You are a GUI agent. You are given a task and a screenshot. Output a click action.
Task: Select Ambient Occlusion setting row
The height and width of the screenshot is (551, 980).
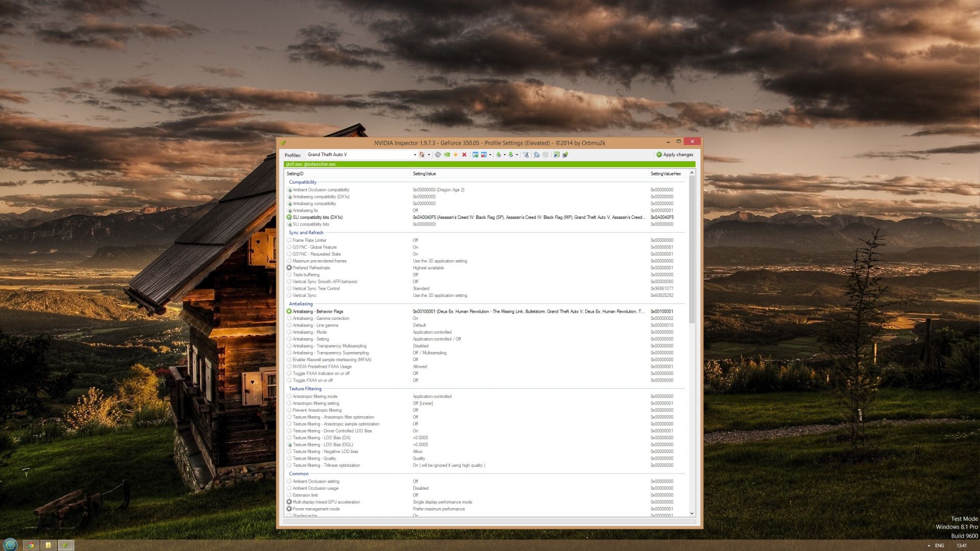[486, 482]
